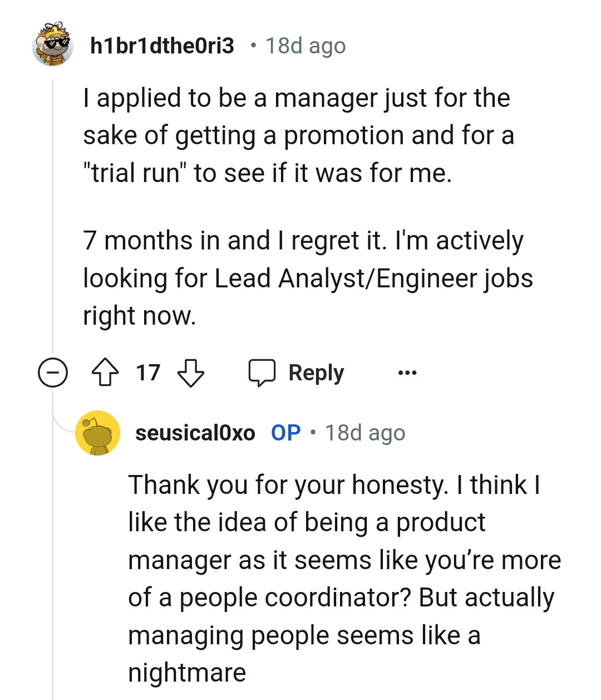Click the thread line to collapse replies
601x700 pixels.
click(52, 223)
